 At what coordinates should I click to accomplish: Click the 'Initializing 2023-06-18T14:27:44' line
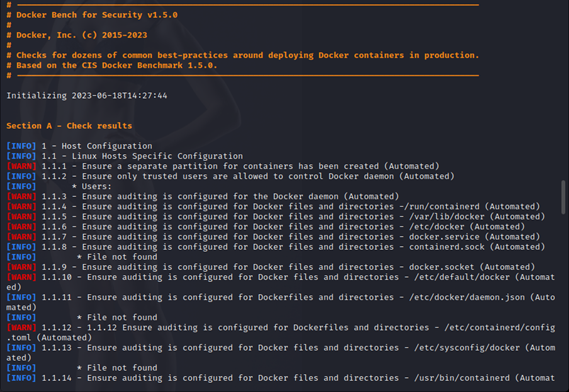pyautogui.click(x=87, y=95)
